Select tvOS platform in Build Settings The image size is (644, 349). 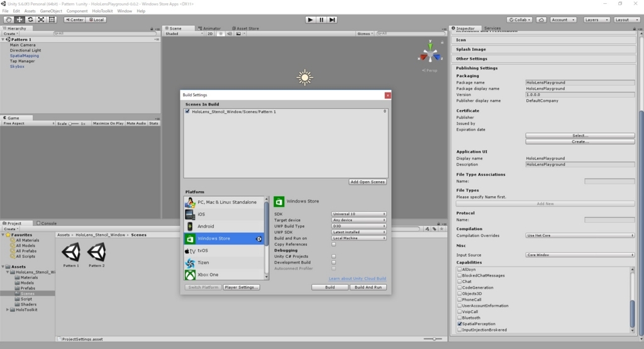tap(225, 250)
